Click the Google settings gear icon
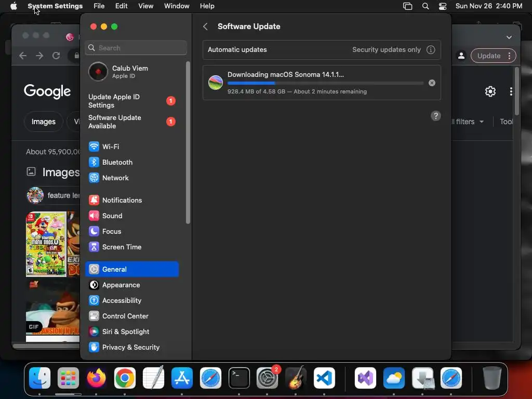 (490, 91)
